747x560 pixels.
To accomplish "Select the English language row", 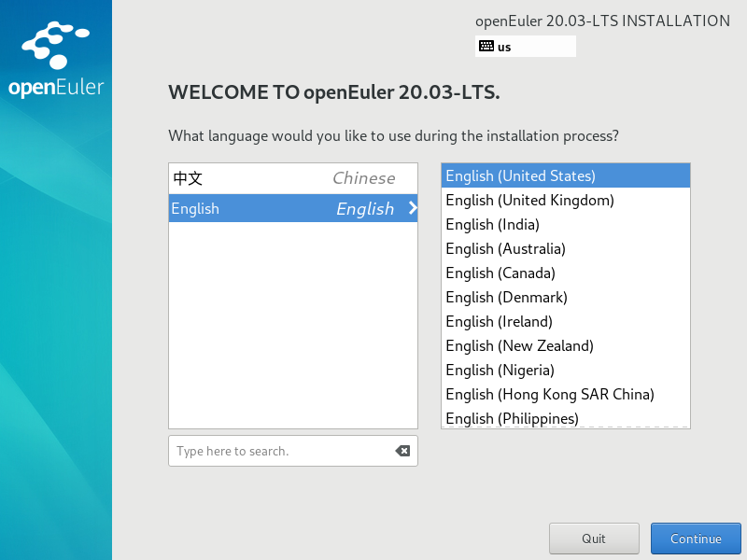I will pos(293,208).
